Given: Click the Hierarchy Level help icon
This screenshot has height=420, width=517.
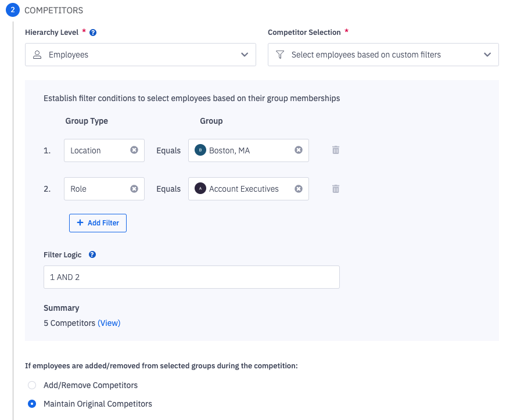Looking at the screenshot, I should click(93, 33).
